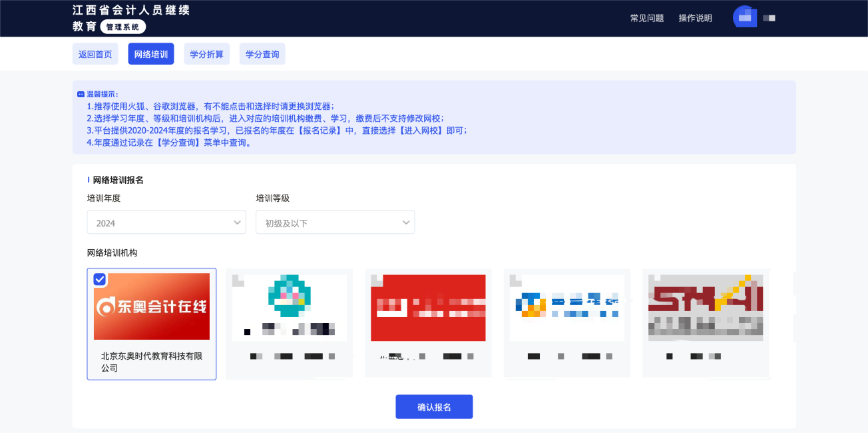Viewport: 868px width, 433px height.
Task: Open the 培训等级 dropdown showing 初级及以下
Action: (335, 222)
